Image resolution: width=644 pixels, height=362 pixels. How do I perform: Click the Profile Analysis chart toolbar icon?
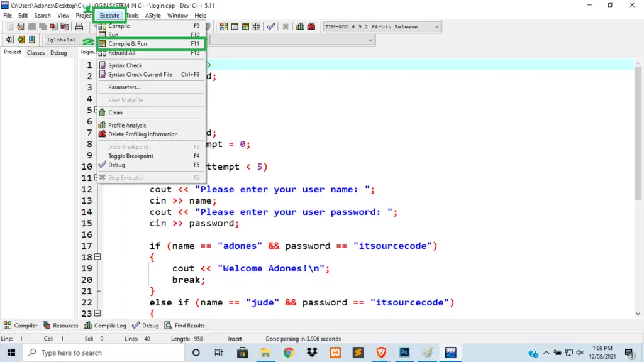coord(300,26)
